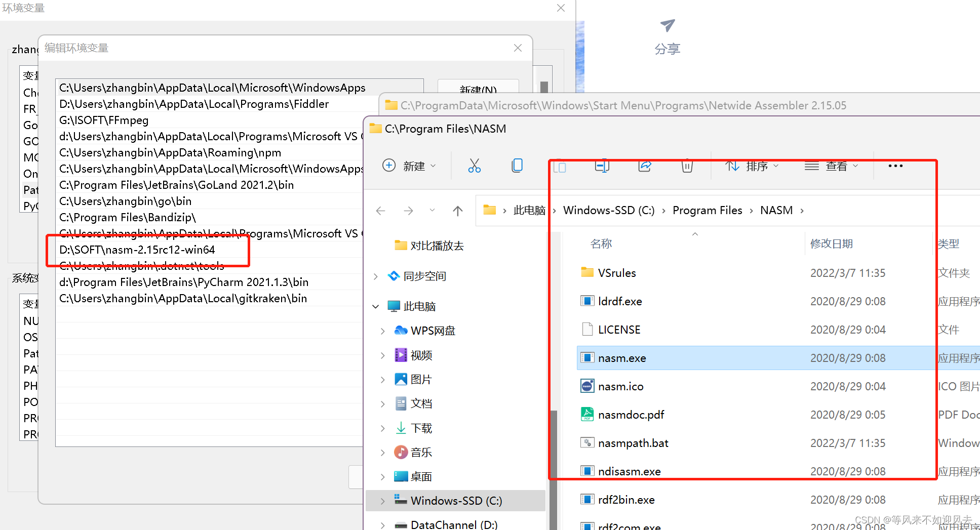
Task: Select the rdf2bin.exe file
Action: [626, 500]
